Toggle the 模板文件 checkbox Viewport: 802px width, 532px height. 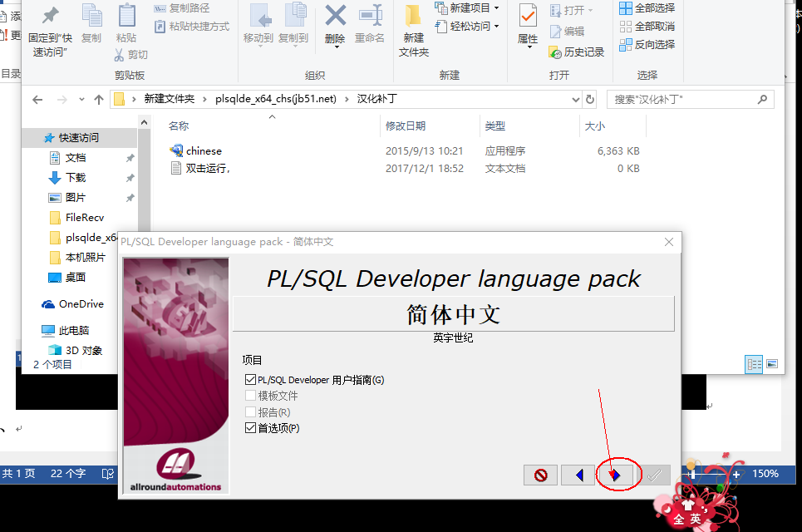pos(250,396)
